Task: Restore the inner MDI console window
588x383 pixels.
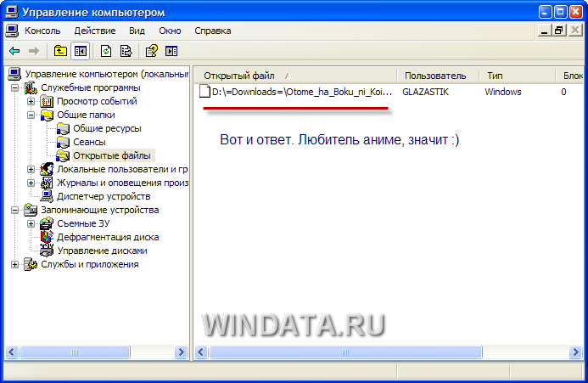Action: point(559,30)
